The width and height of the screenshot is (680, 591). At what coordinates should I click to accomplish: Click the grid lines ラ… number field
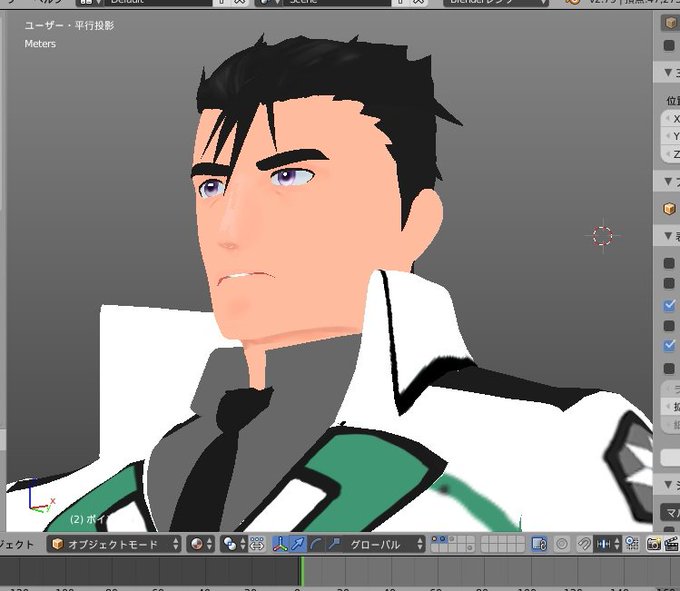[671, 389]
